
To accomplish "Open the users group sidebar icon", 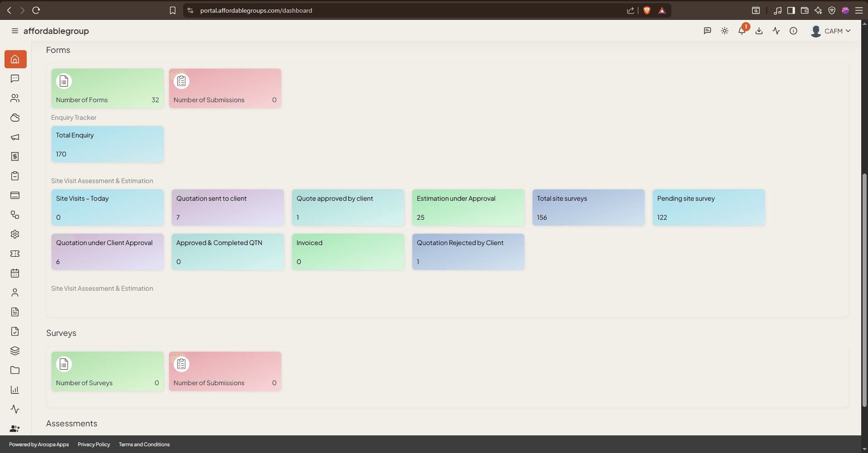I will point(15,98).
